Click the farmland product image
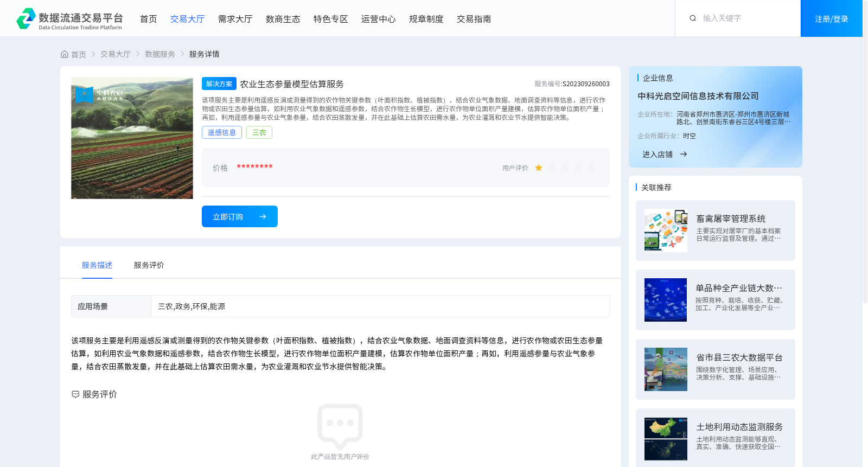868x467 pixels. (132, 138)
